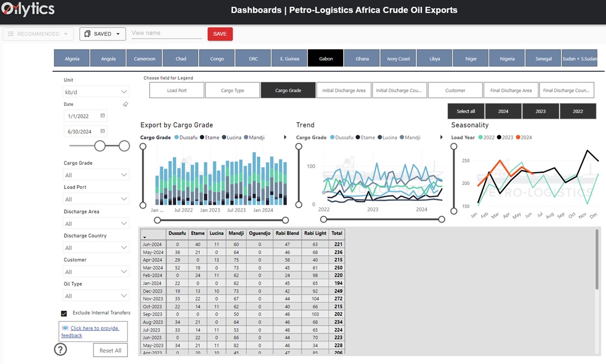The image size is (606, 364).
Task: Click the 6/30/2024 end date field
Action: click(x=85, y=131)
